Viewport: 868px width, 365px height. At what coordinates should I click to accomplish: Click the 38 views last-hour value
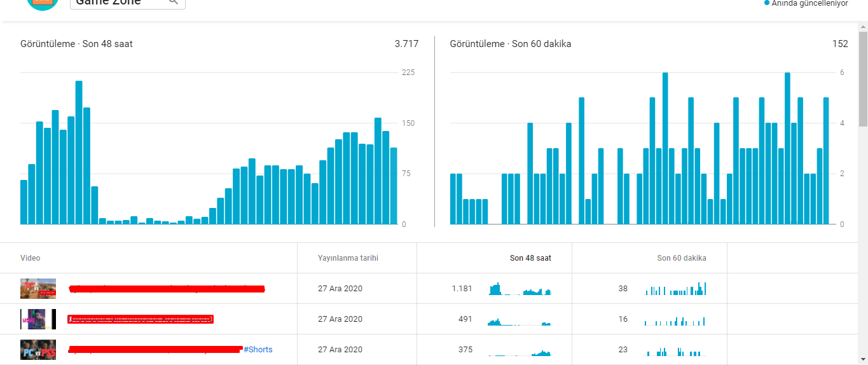[623, 289]
